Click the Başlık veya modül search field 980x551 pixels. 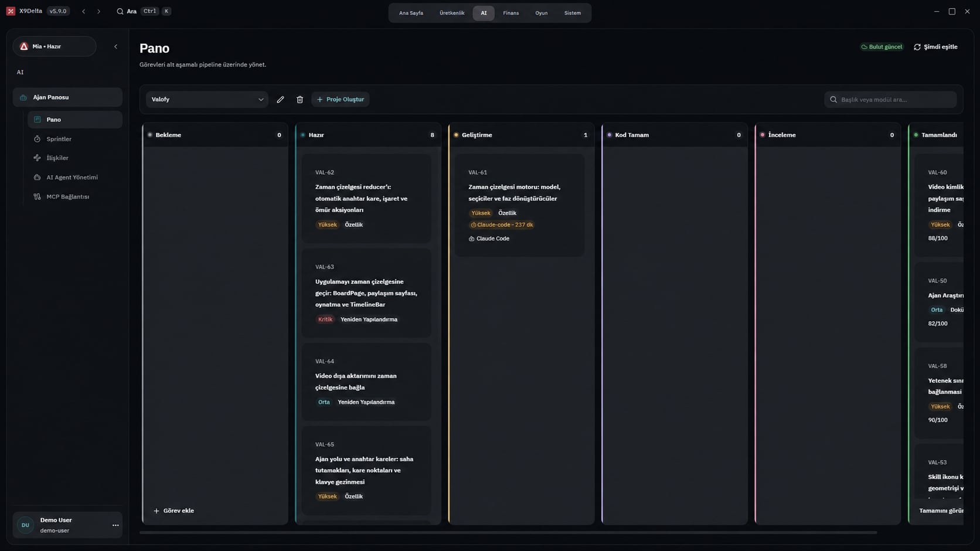(x=890, y=100)
